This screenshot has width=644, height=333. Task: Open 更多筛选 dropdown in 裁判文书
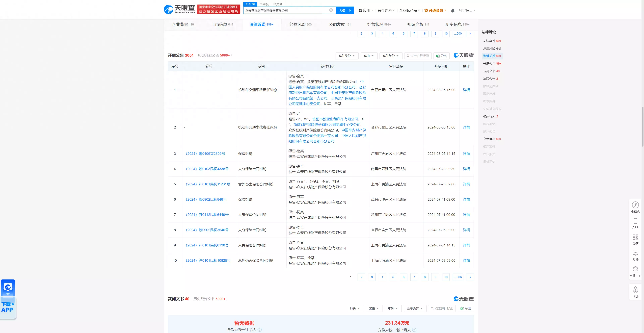click(x=415, y=308)
